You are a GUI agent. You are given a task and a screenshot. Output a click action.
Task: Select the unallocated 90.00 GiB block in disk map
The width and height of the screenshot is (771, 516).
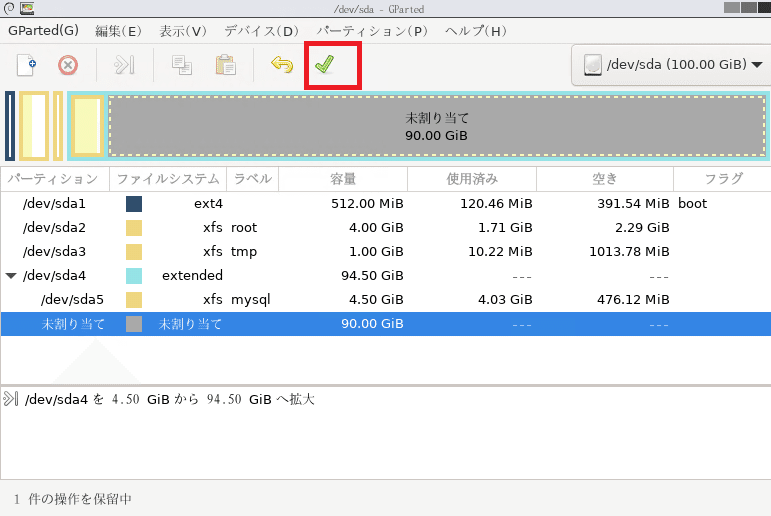point(437,126)
